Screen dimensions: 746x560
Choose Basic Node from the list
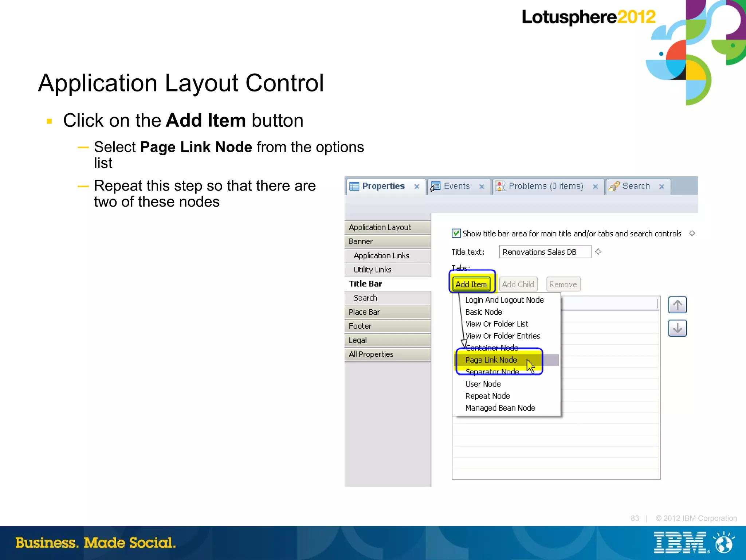coord(506,312)
